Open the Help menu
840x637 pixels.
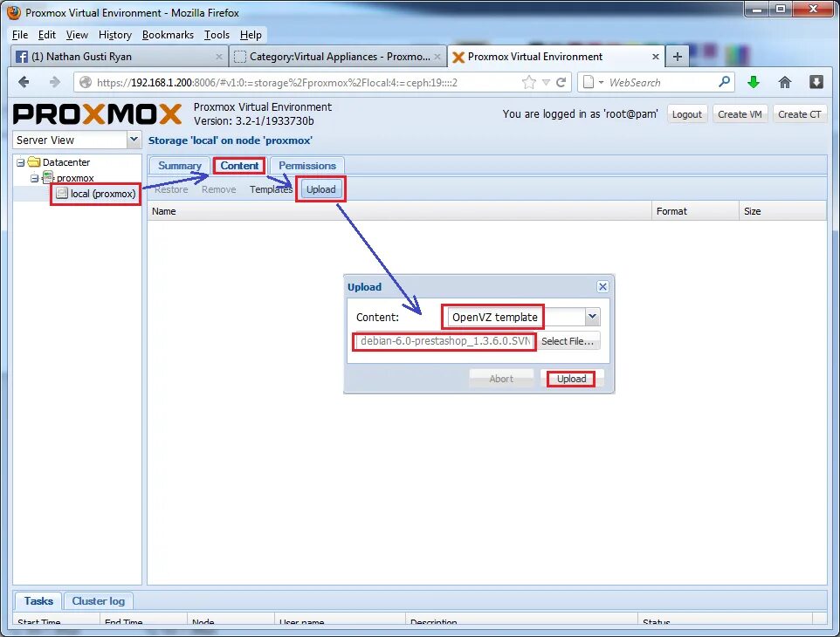pyautogui.click(x=251, y=35)
